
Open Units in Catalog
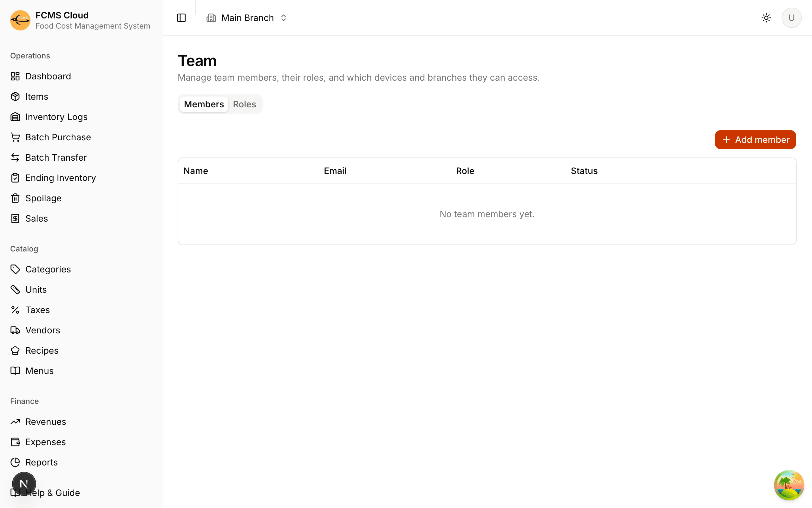tap(81, 290)
